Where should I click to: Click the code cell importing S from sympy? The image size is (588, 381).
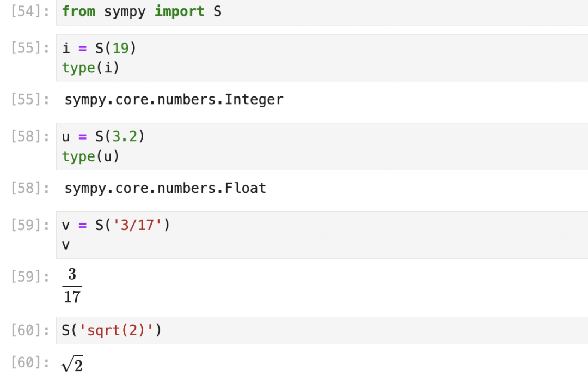click(x=321, y=12)
